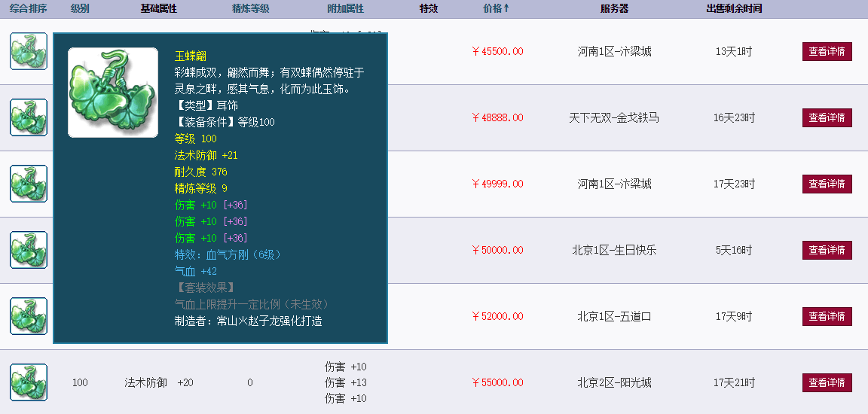Screen dimensions: 868x414
Task: Open 查看详情 for the ￥49999.00 item
Action: coord(827,184)
